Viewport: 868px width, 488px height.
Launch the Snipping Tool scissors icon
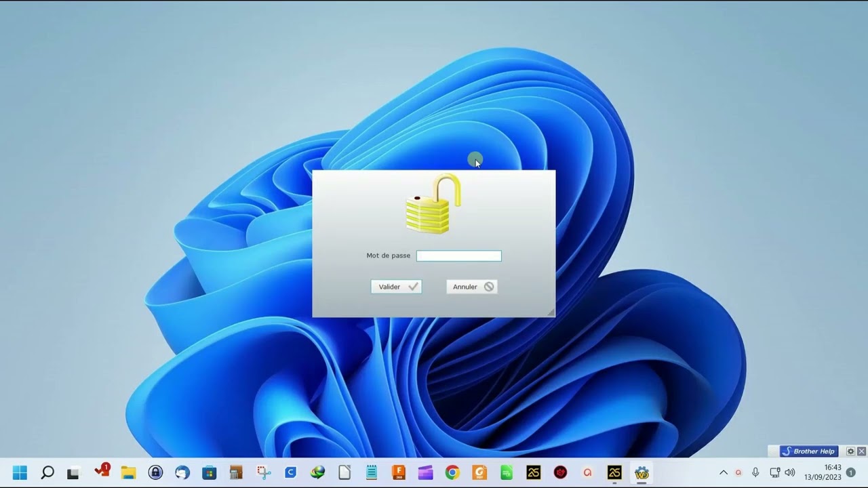pyautogui.click(x=263, y=472)
